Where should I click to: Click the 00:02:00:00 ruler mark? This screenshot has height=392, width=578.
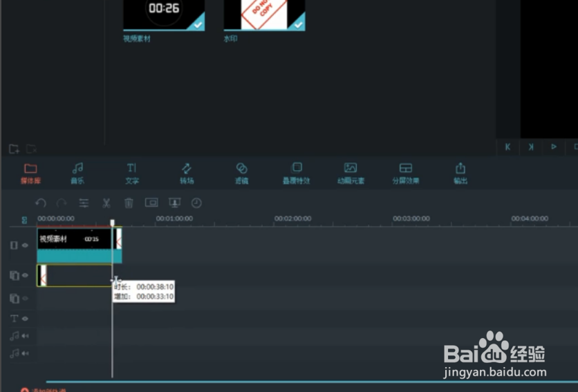click(x=292, y=218)
